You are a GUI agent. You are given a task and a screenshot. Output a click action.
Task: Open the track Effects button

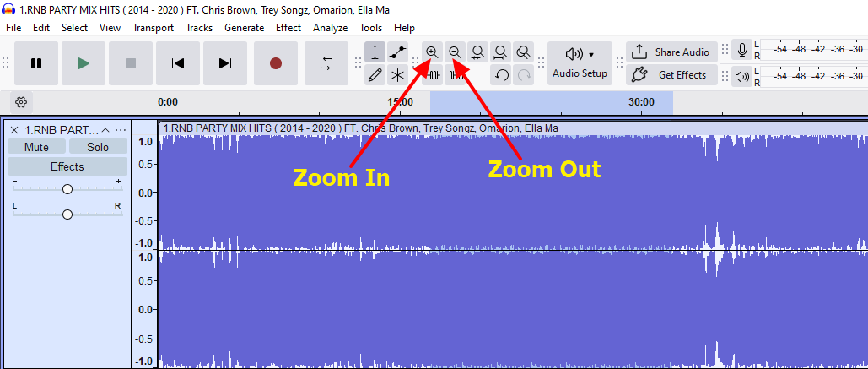(67, 166)
